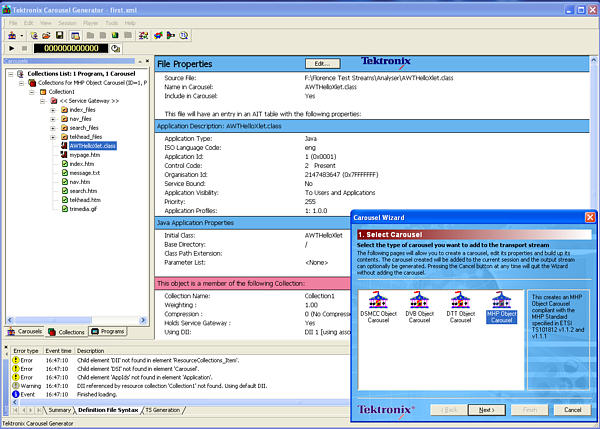Click Cancel in the Carousel Wizard
The height and width of the screenshot is (429, 600).
[x=572, y=410]
